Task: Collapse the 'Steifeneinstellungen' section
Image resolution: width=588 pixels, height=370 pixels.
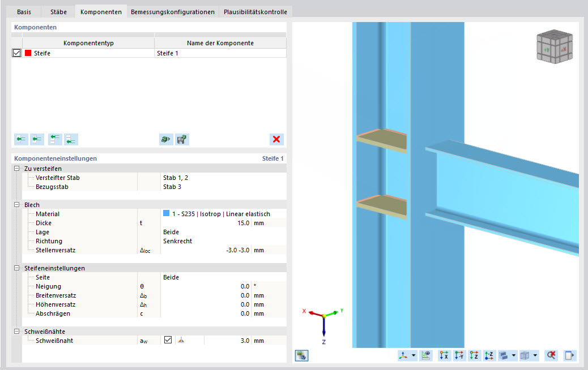Action: (x=16, y=268)
